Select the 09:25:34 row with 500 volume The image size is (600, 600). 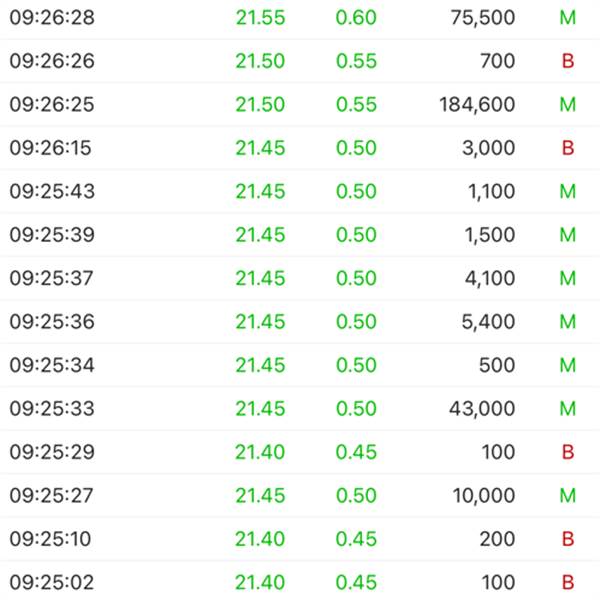click(300, 365)
